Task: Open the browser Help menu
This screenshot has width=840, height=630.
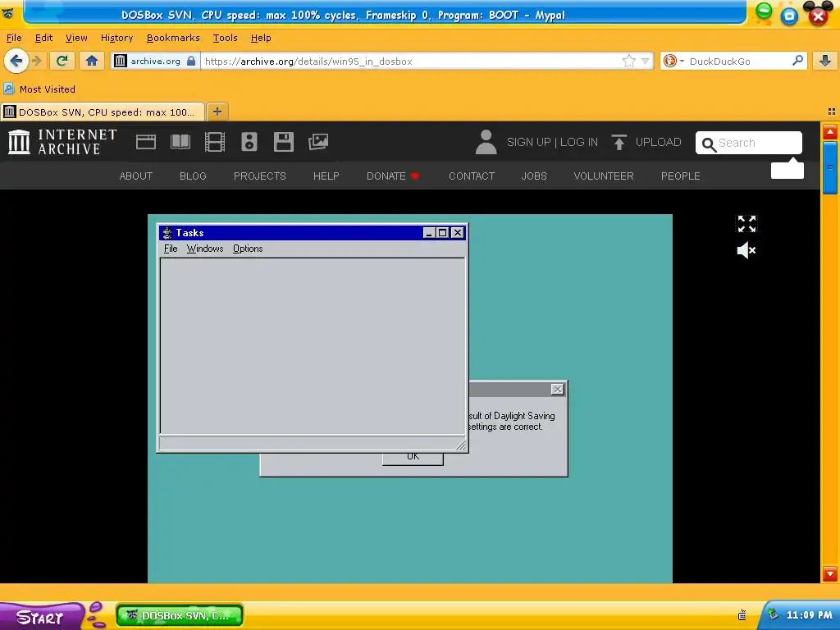Action: click(261, 38)
